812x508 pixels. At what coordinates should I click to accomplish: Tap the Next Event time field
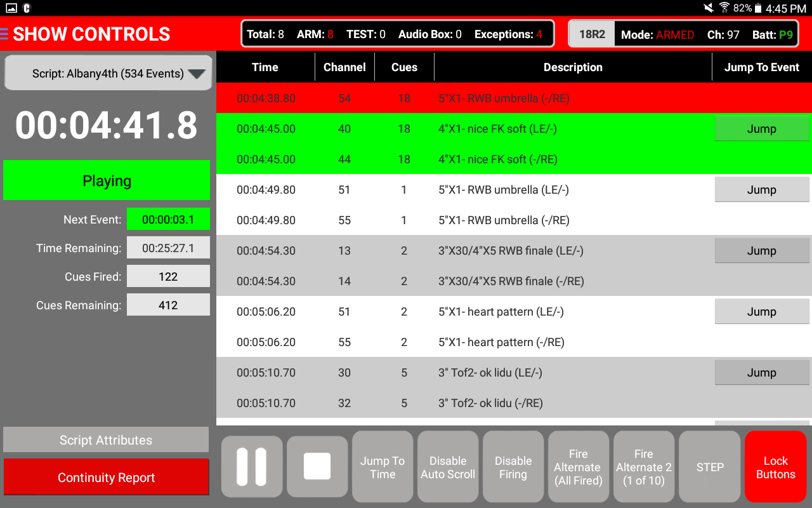coord(168,218)
